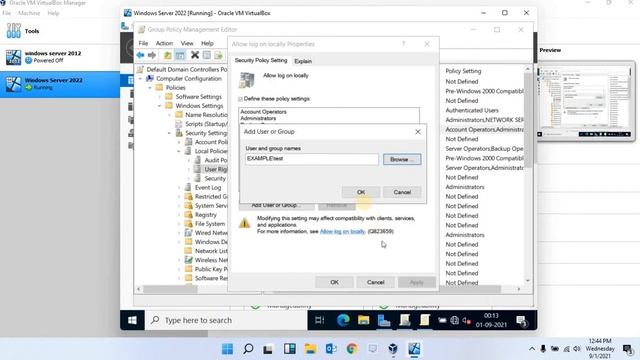The width and height of the screenshot is (640, 360).
Task: Select Administrators in the list
Action: [x=258, y=118]
